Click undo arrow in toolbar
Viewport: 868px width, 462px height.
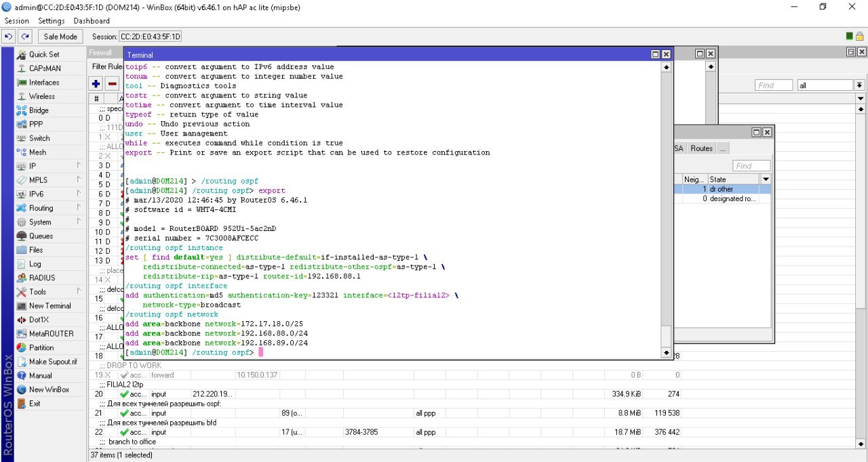9,37
